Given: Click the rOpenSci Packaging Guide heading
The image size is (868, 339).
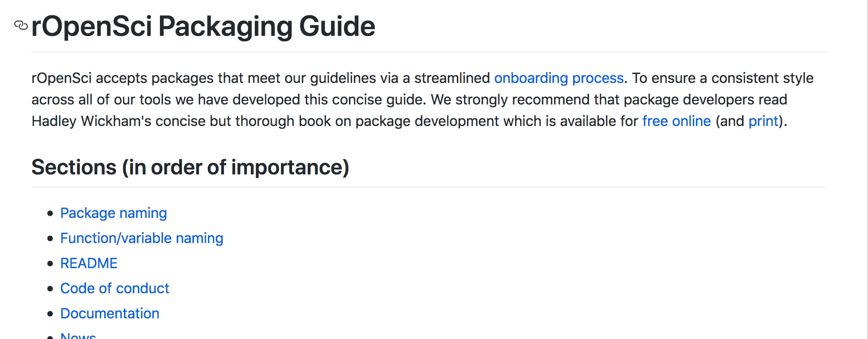Looking at the screenshot, I should pos(203,26).
